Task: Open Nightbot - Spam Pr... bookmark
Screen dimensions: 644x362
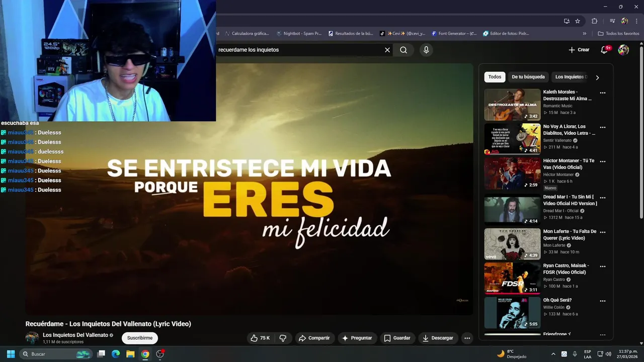Action: [x=299, y=34]
